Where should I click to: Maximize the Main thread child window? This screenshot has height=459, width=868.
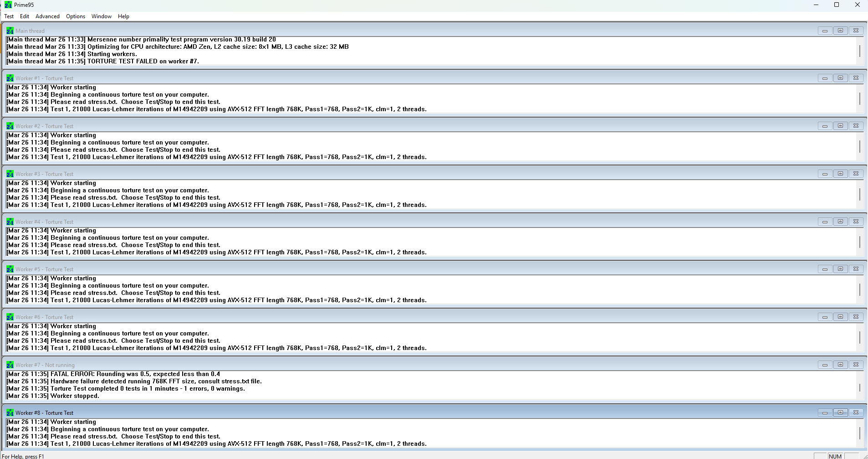tap(840, 31)
